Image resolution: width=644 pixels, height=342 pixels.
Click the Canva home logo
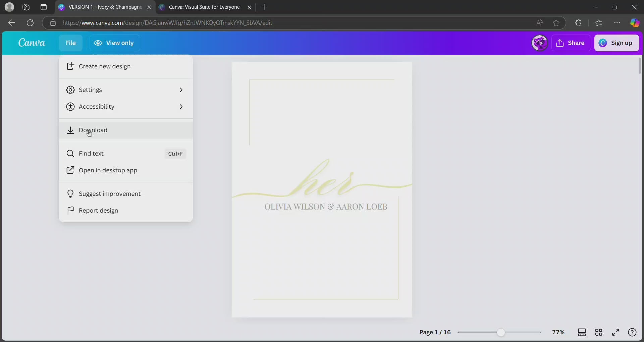[x=32, y=43]
